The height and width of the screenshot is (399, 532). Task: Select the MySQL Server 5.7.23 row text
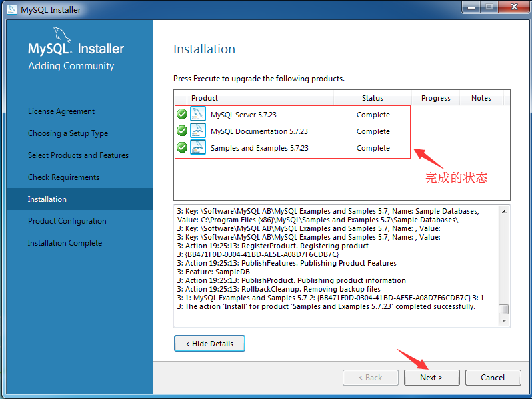243,115
